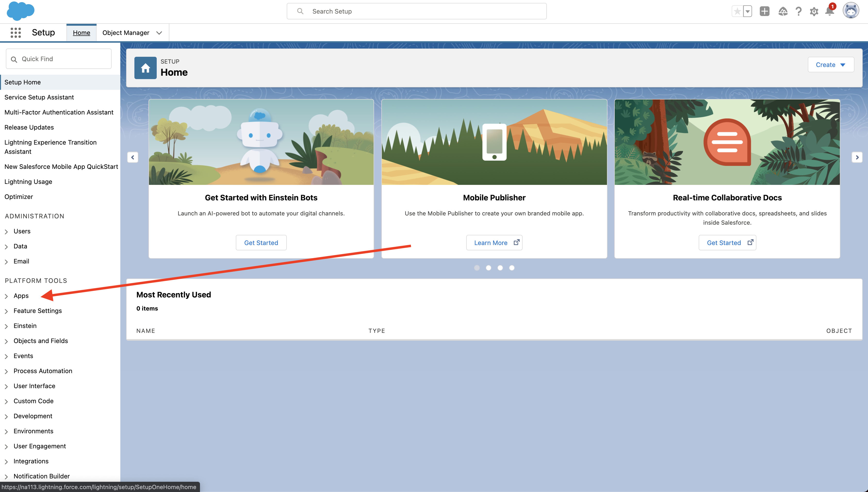Expand the Email section chevron
Image resolution: width=868 pixels, height=492 pixels.
click(6, 262)
